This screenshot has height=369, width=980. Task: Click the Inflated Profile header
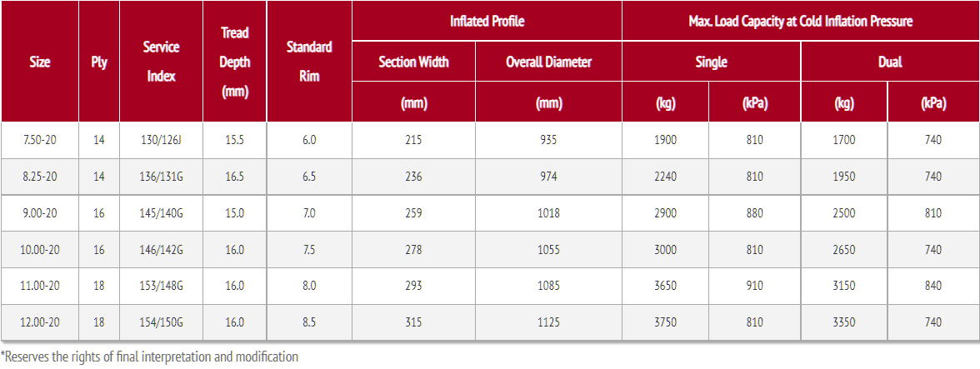click(x=487, y=21)
